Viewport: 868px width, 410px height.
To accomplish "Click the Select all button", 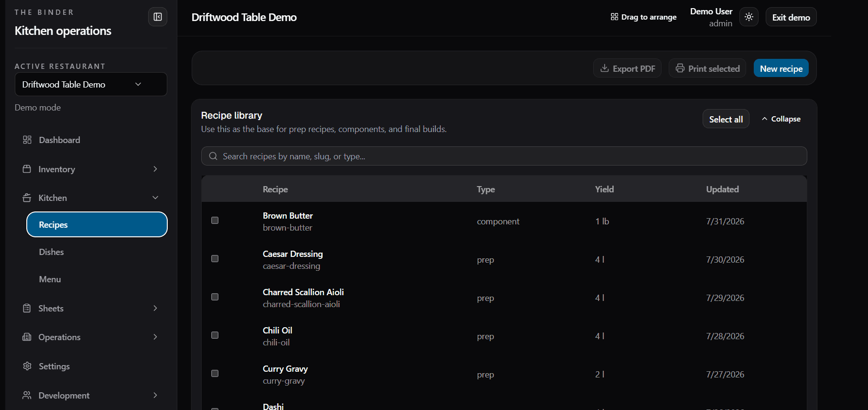I will coord(726,119).
